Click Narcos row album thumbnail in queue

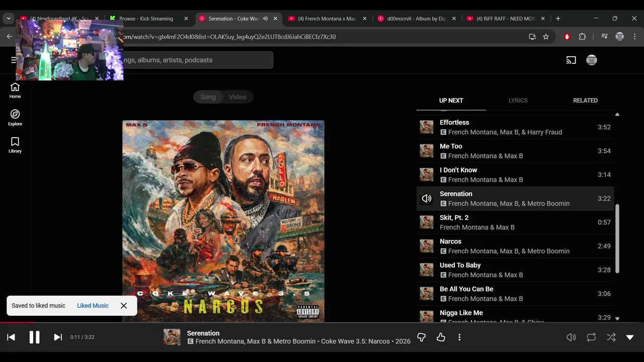[427, 246]
